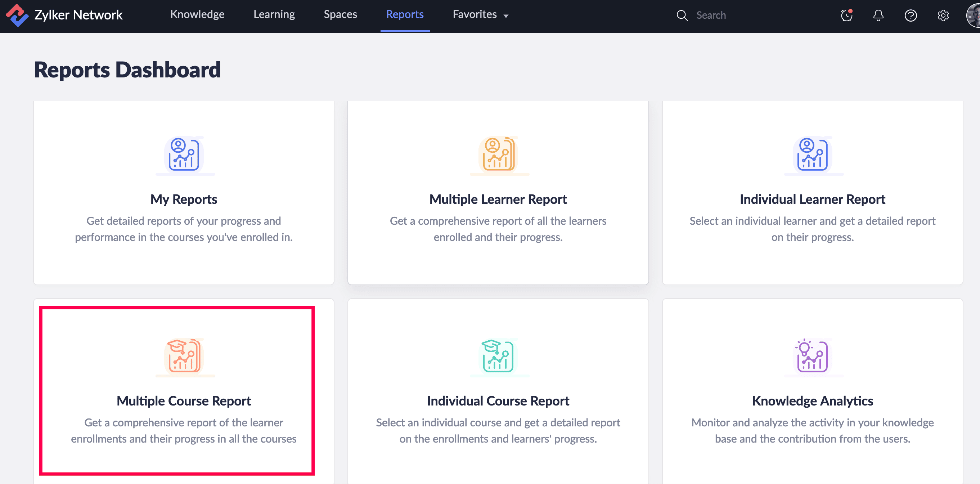The height and width of the screenshot is (484, 980).
Task: Click the Individual Learner Report blue icon
Action: [x=813, y=154]
